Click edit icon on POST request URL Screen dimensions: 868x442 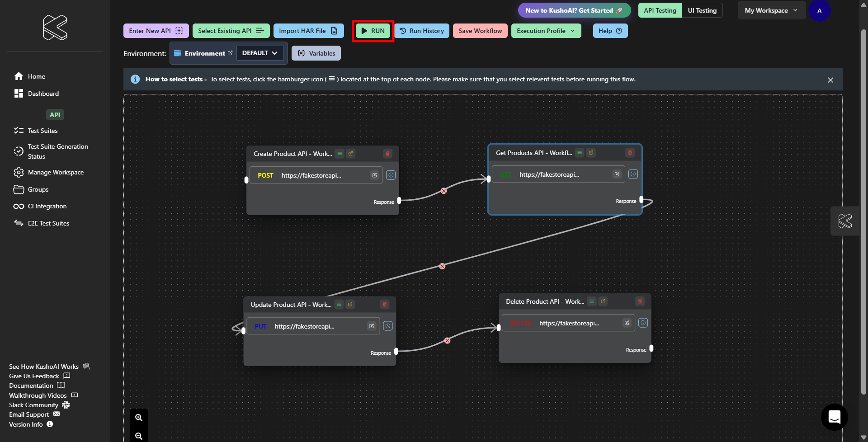pos(374,175)
